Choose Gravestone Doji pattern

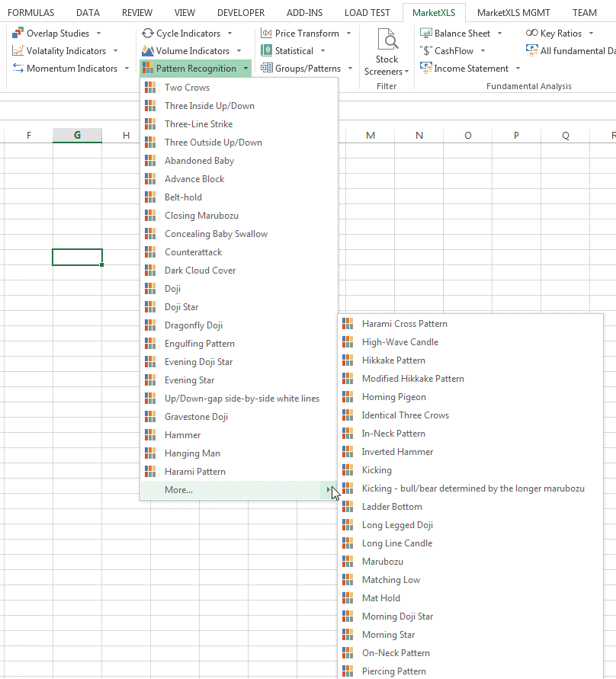239,417
